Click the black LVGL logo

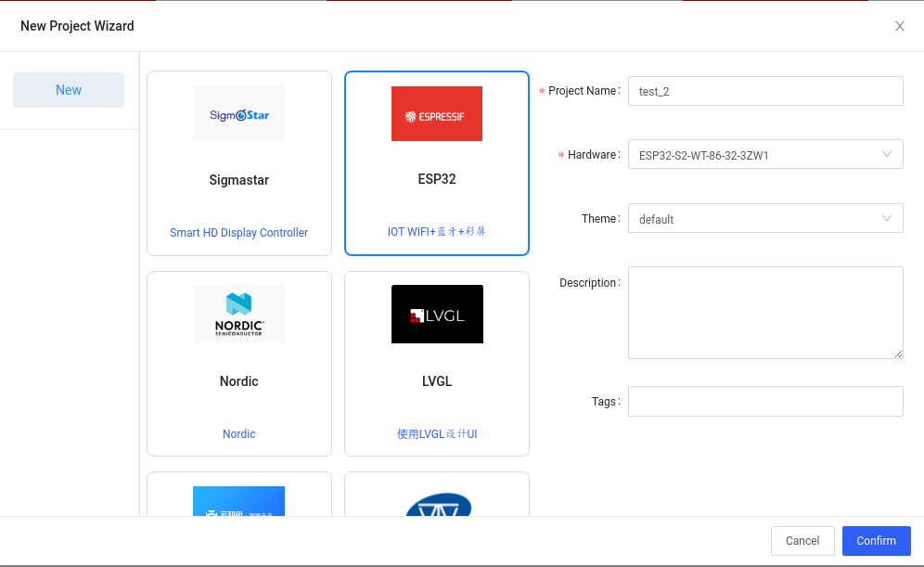(437, 315)
